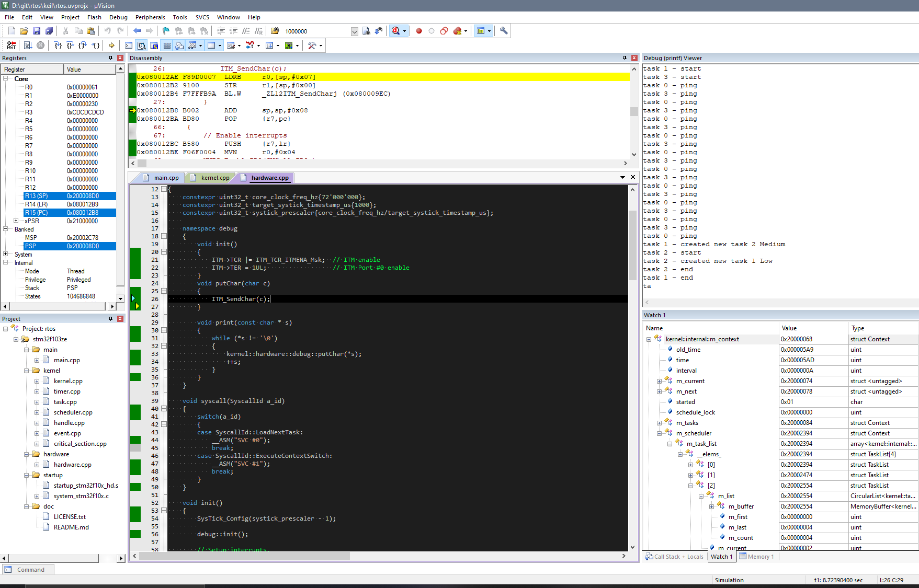Pin the Disassembly panel
The image size is (919, 588).
pyautogui.click(x=625, y=58)
